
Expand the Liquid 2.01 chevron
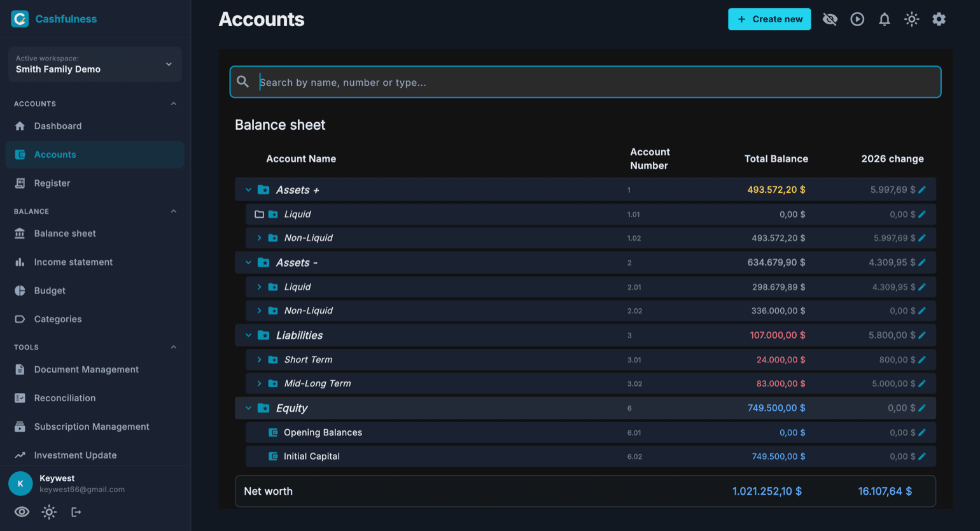(259, 287)
